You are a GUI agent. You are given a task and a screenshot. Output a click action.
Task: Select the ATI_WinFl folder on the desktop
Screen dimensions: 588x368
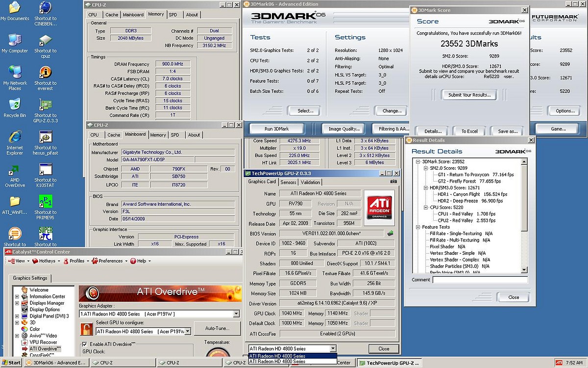15,205
